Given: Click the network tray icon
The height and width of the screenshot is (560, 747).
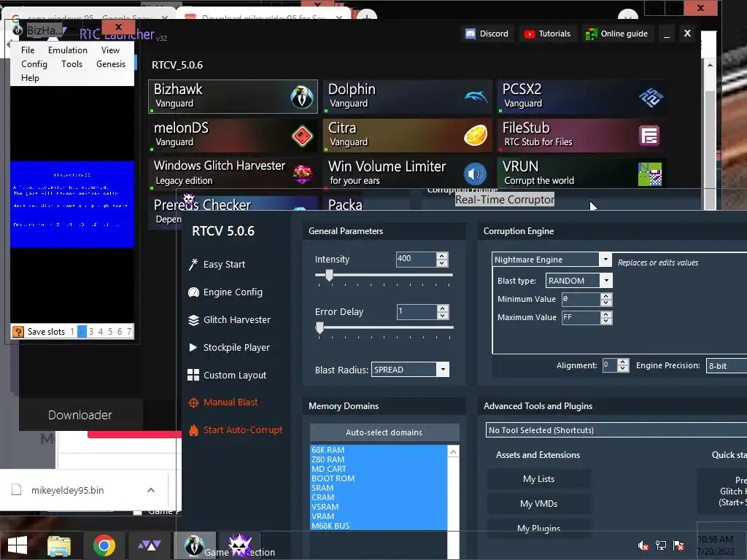Looking at the screenshot, I should click(x=661, y=545).
